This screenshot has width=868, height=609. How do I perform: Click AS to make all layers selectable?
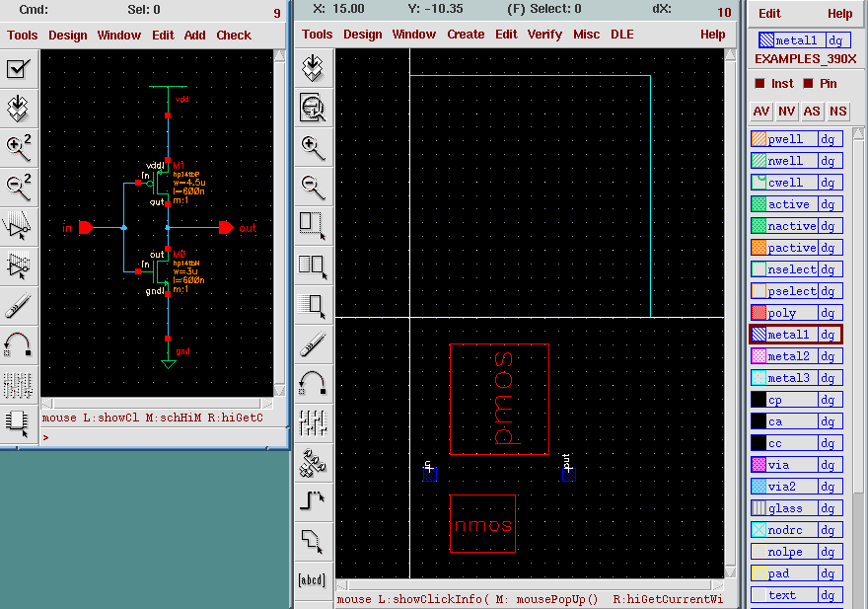pyautogui.click(x=812, y=112)
